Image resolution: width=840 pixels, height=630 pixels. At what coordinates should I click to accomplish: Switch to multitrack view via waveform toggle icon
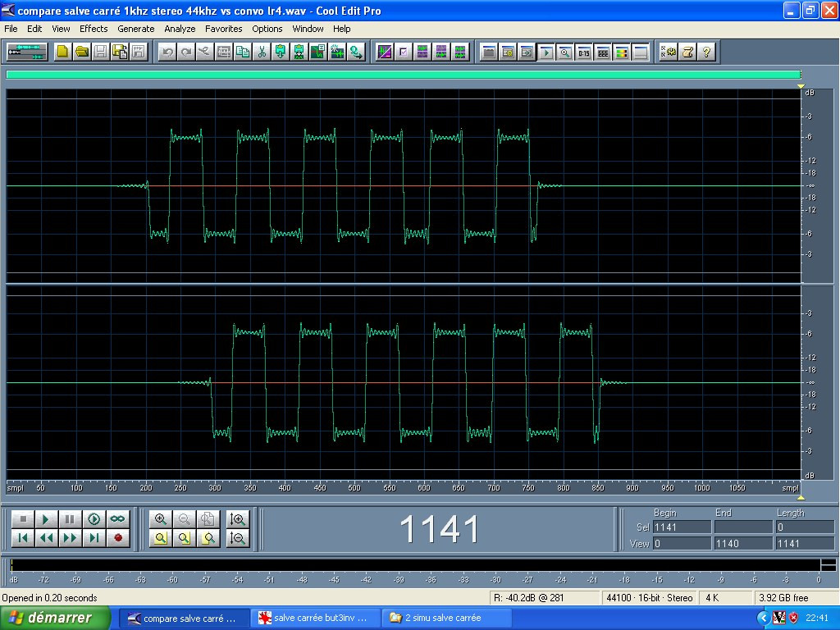coord(26,52)
